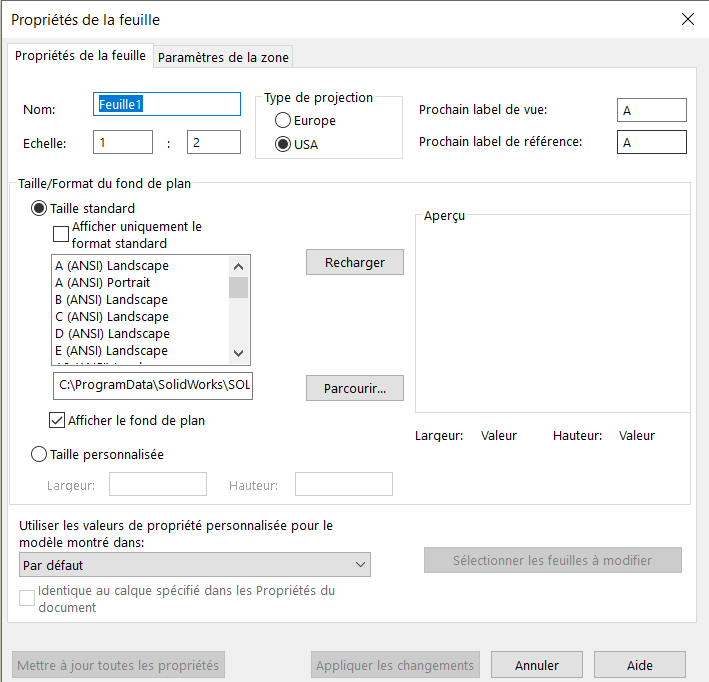Close the Propriétés de la feuille dialog
Image resolution: width=709 pixels, height=682 pixels.
point(687,19)
